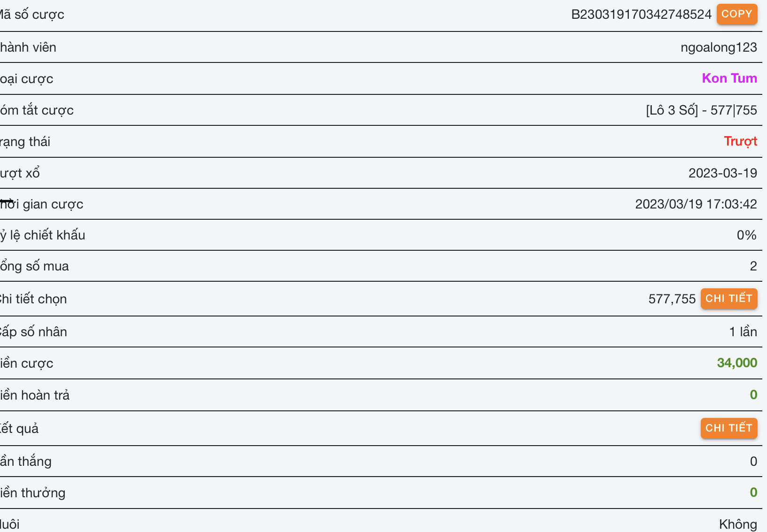Click the Tổng số mua row label
This screenshot has height=532, width=767.
[34, 266]
